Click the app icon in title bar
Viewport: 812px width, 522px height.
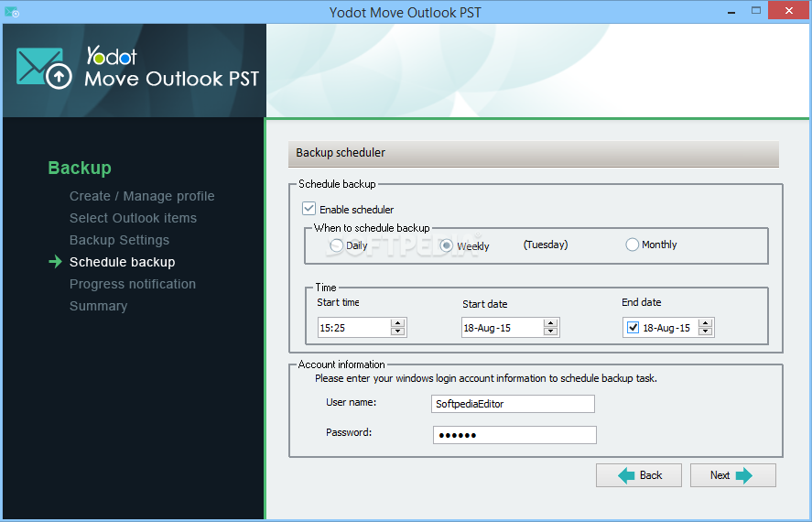[x=11, y=12]
